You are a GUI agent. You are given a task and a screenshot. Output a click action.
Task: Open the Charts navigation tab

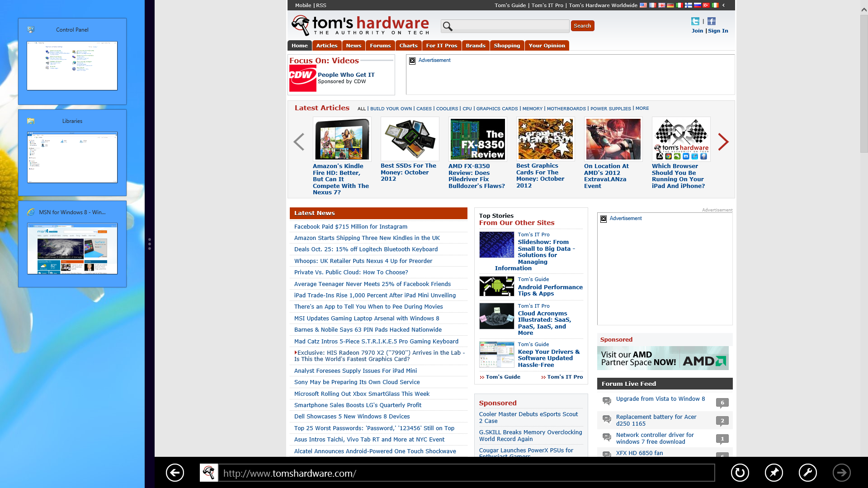coord(408,46)
